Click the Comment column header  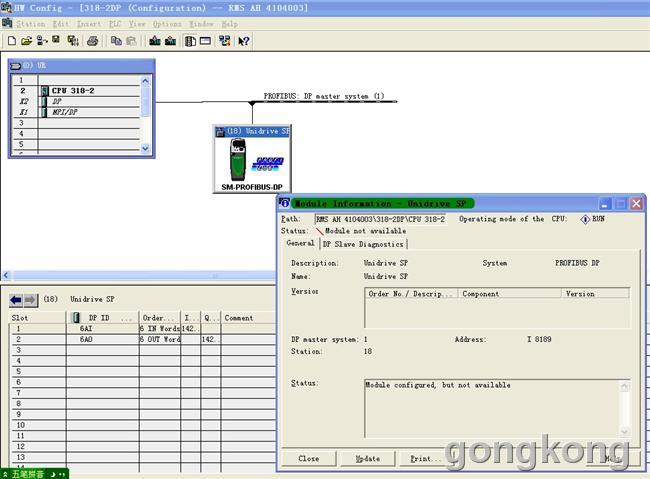[x=248, y=318]
